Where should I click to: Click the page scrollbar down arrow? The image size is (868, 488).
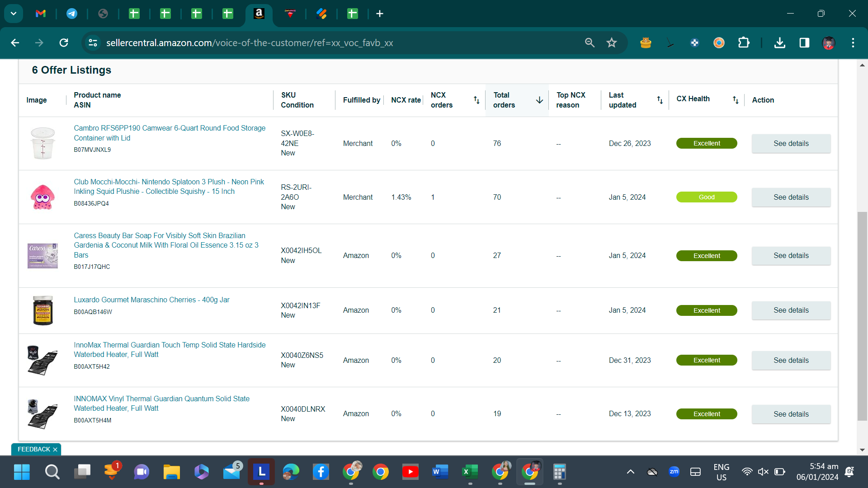pos(862,450)
